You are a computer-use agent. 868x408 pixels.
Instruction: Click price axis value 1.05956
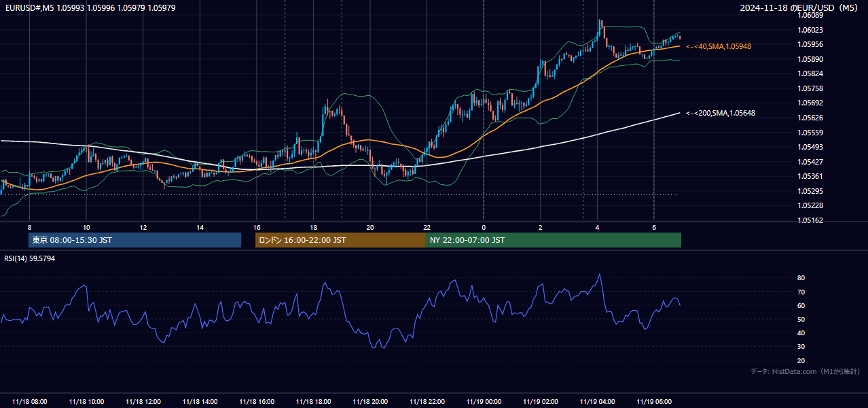click(810, 44)
